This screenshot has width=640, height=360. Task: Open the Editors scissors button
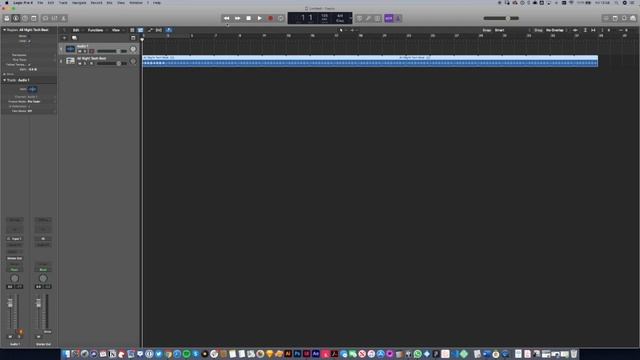coord(63,18)
